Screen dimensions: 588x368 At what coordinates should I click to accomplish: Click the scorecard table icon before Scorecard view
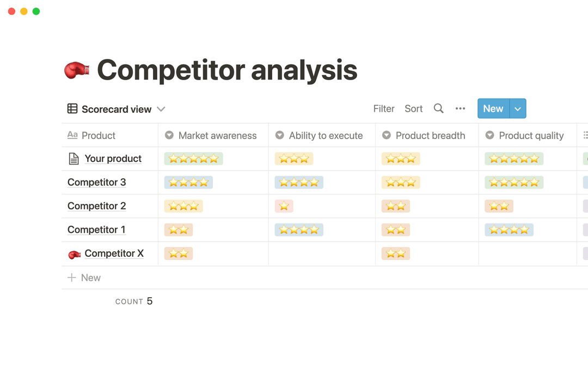[72, 108]
